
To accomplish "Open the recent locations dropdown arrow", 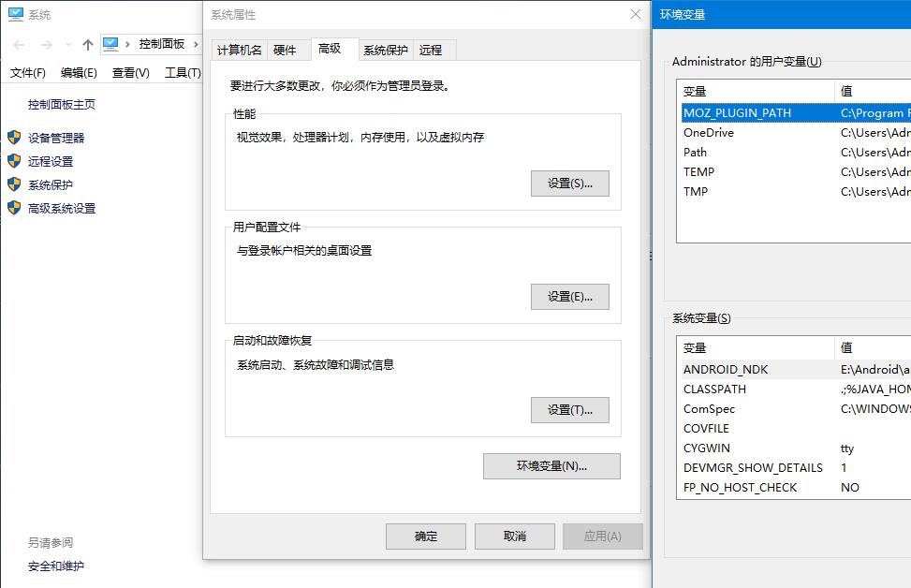I will point(68,45).
